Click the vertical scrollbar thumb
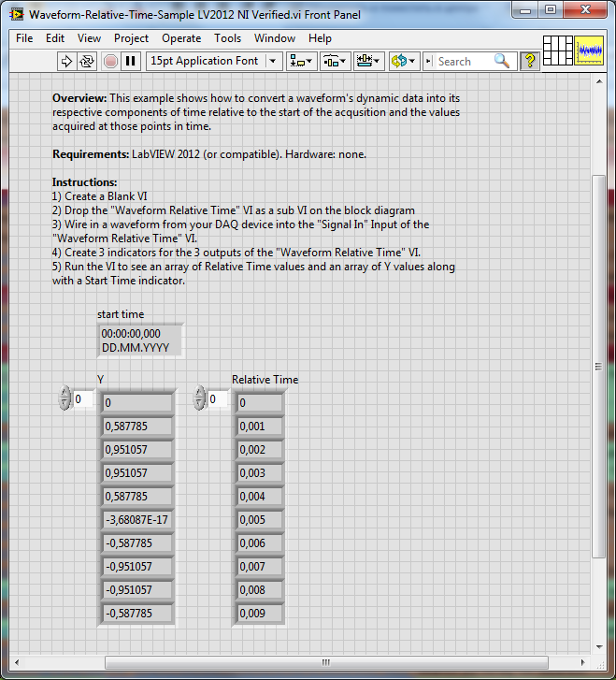This screenshot has height=680, width=616. [598, 367]
